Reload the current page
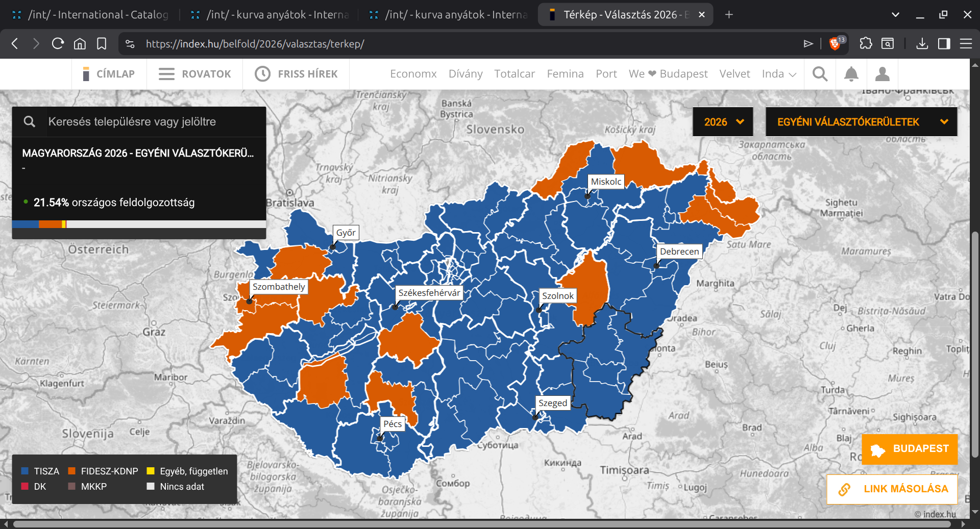The width and height of the screenshot is (980, 529). click(x=58, y=44)
